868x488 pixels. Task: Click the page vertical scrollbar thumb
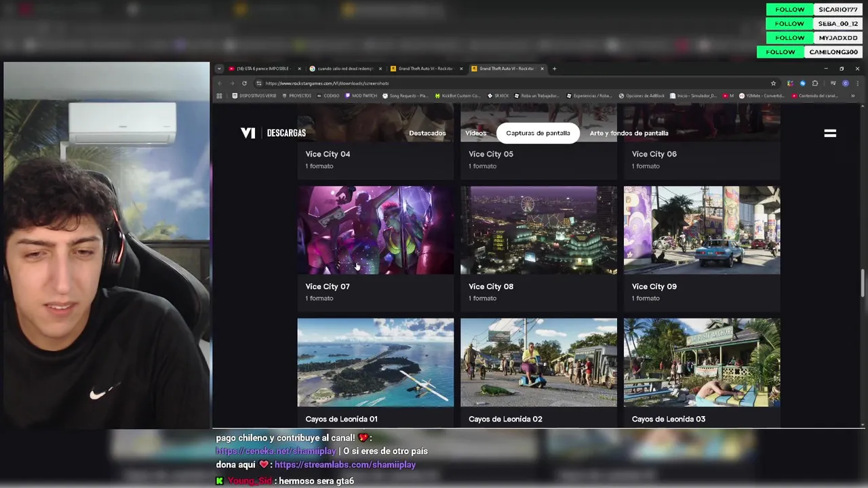(863, 283)
